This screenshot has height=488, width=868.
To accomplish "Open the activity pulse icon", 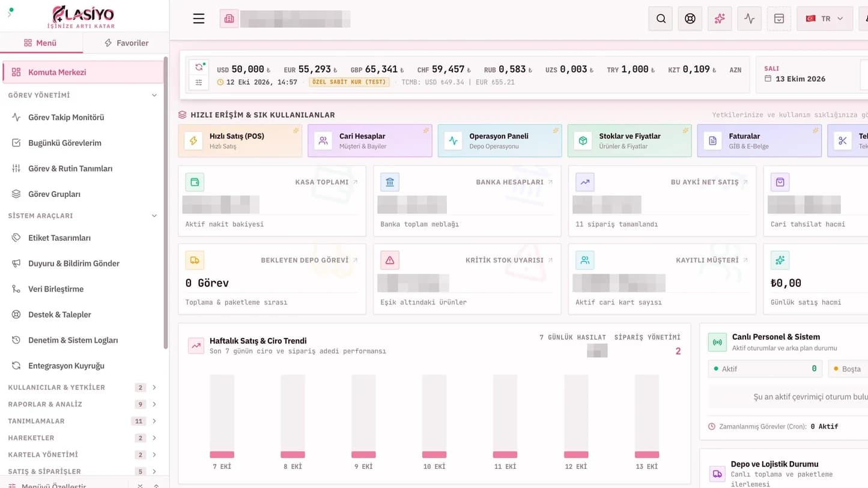I will click(x=749, y=19).
